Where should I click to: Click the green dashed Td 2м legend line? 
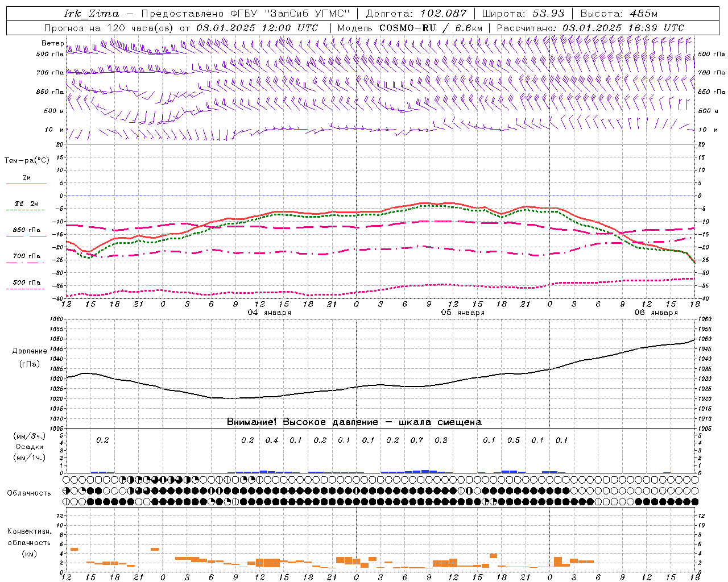coord(25,210)
